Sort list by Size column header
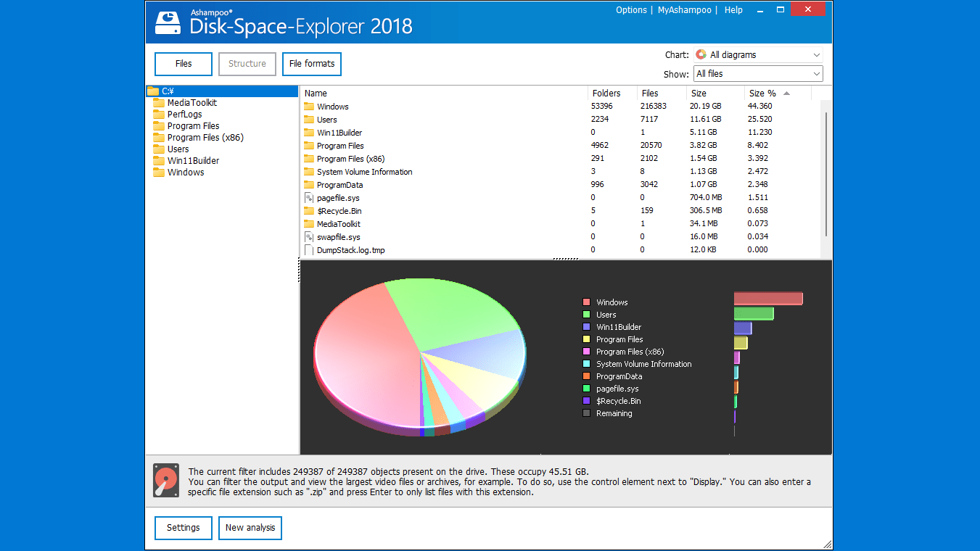Viewport: 980px width, 551px height. point(715,93)
